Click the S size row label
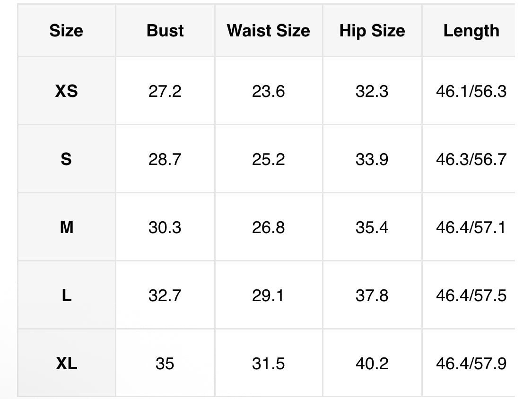The image size is (532, 399). [x=66, y=159]
